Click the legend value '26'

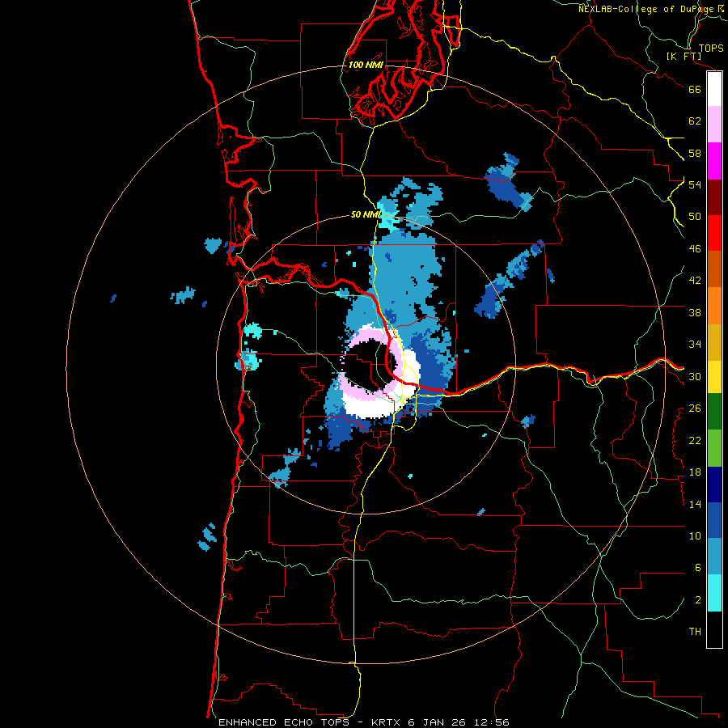click(x=695, y=408)
